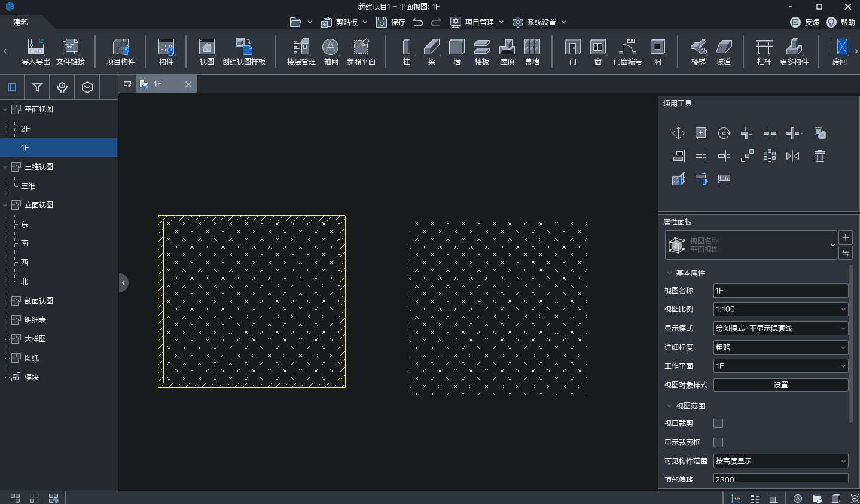Select the align objects tool
860x504 pixels.
pos(679,156)
